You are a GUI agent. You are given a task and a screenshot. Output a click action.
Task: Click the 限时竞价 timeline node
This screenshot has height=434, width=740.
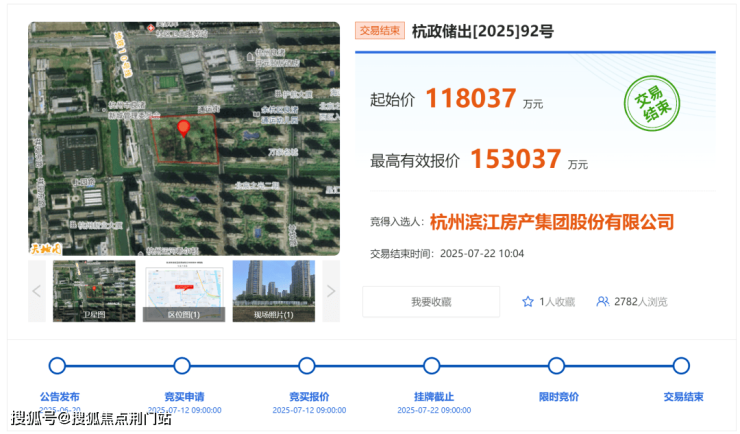(557, 366)
